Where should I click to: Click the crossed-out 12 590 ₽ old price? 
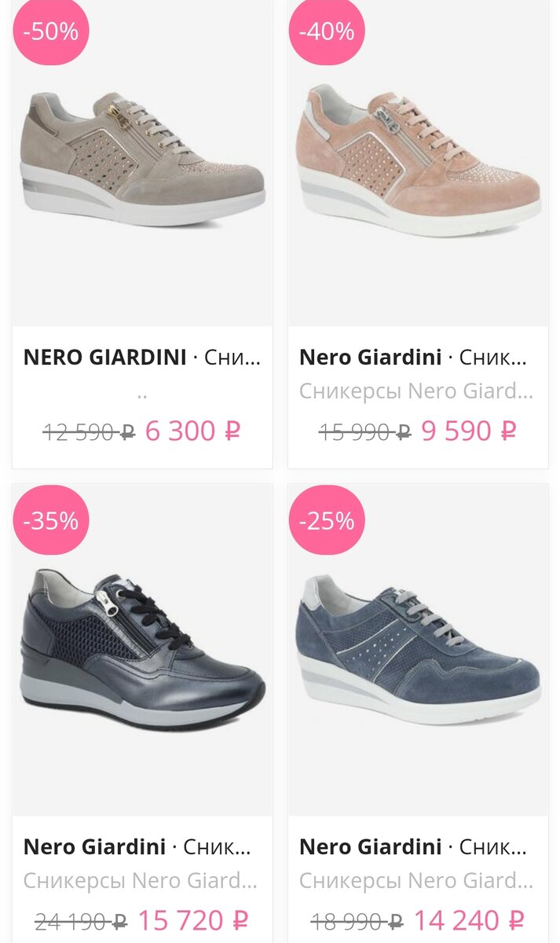pos(89,431)
